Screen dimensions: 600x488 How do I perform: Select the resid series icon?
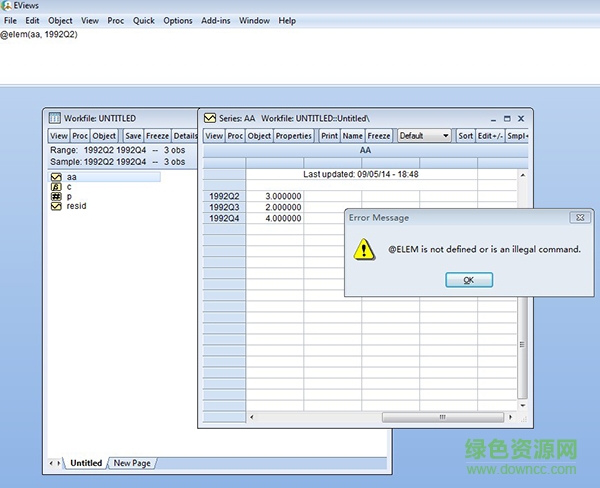pyautogui.click(x=56, y=206)
